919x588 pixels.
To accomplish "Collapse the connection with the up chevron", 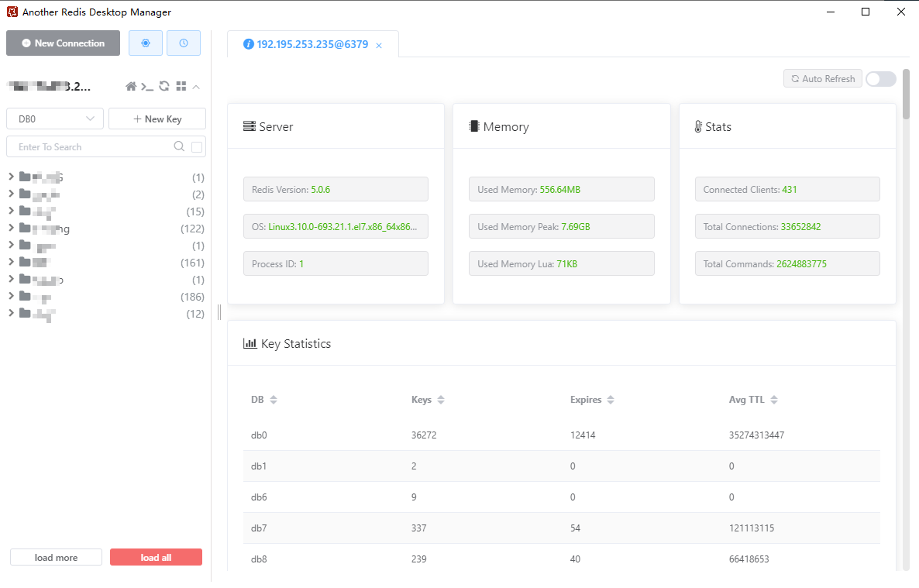I will [x=196, y=86].
